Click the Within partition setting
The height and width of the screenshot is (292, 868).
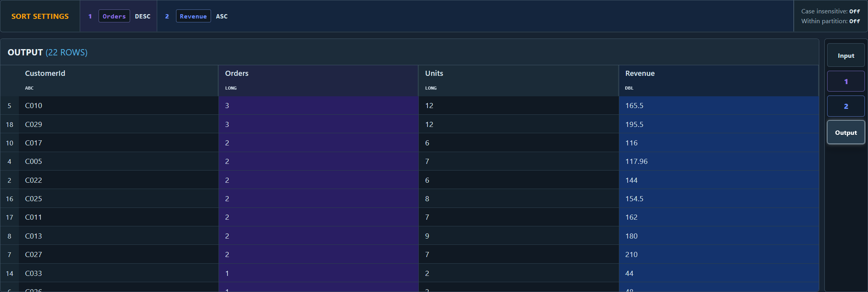pos(830,21)
